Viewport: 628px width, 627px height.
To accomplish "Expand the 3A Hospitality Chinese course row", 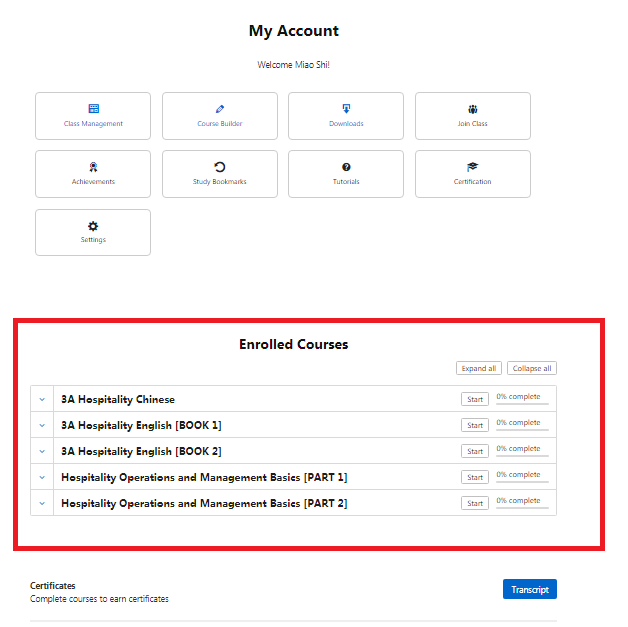I will (x=42, y=399).
